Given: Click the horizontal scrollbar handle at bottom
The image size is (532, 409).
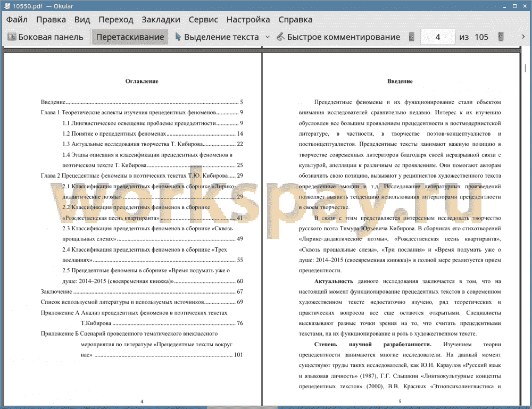Looking at the screenshot, I should pyautogui.click(x=242, y=407).
